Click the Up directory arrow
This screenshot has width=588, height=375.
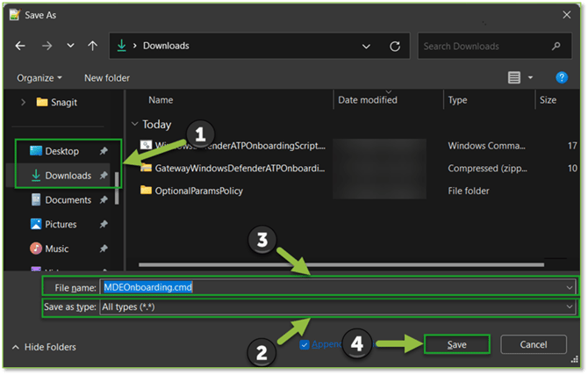93,46
